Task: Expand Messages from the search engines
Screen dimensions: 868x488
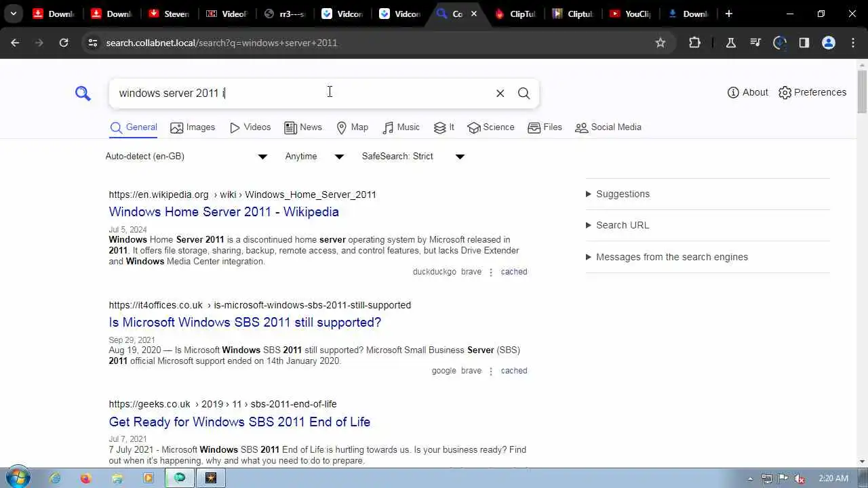Action: [667, 257]
